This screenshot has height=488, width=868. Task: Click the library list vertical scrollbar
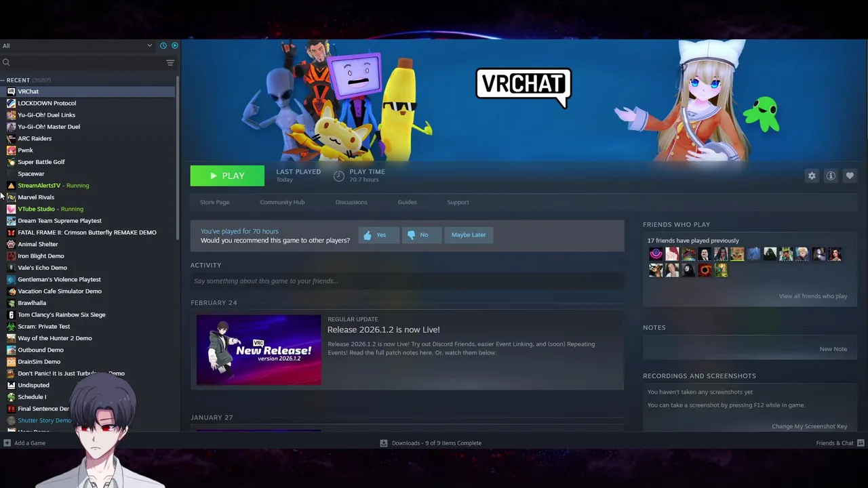click(x=178, y=157)
